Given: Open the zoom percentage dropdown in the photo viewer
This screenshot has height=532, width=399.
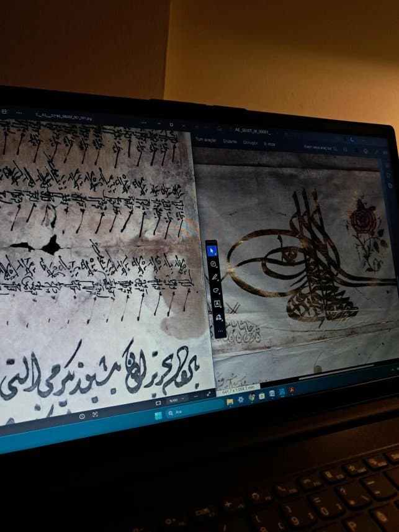Looking at the screenshot, I should pyautogui.click(x=177, y=400).
